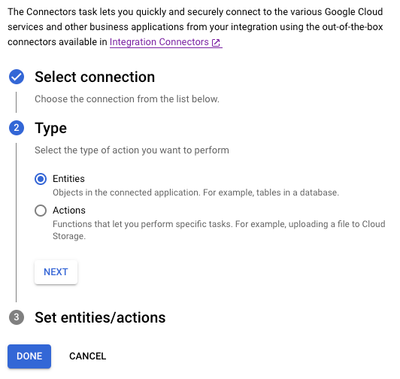Click the Entities label text

[x=69, y=179]
